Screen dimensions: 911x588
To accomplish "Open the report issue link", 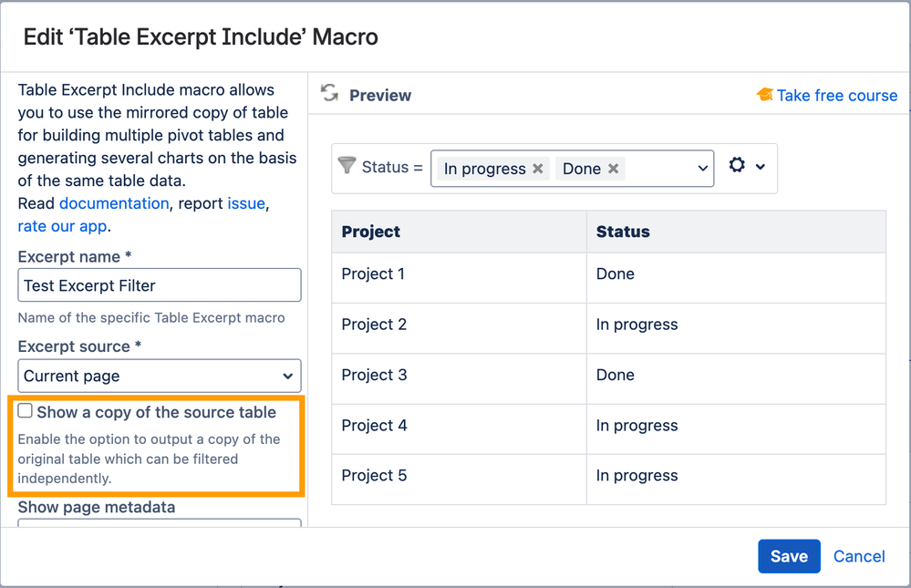I will tap(246, 203).
